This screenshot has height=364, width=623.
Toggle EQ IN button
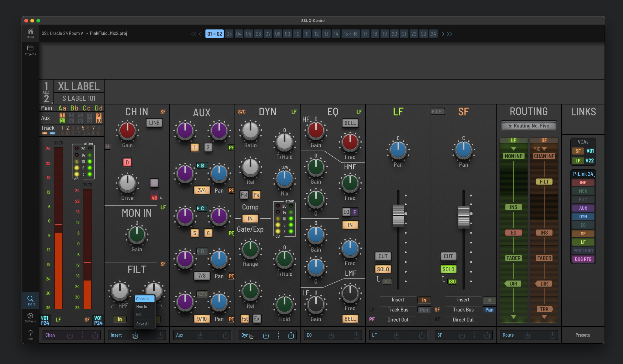click(350, 225)
